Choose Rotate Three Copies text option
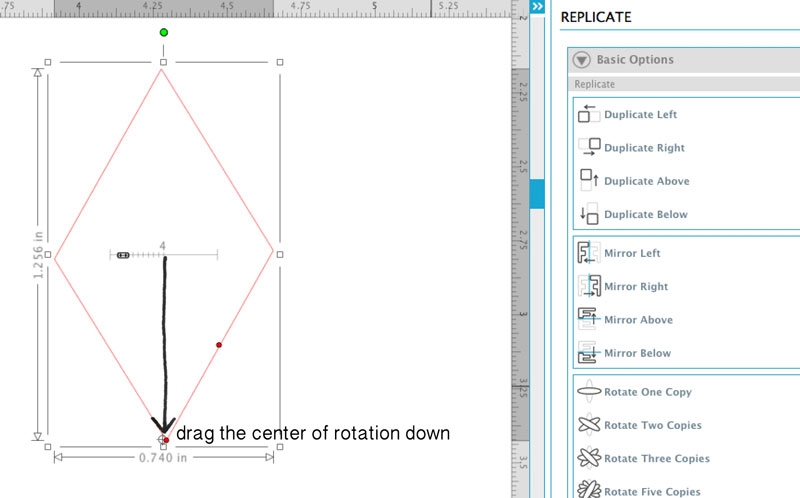The width and height of the screenshot is (800, 498). pyautogui.click(x=657, y=458)
